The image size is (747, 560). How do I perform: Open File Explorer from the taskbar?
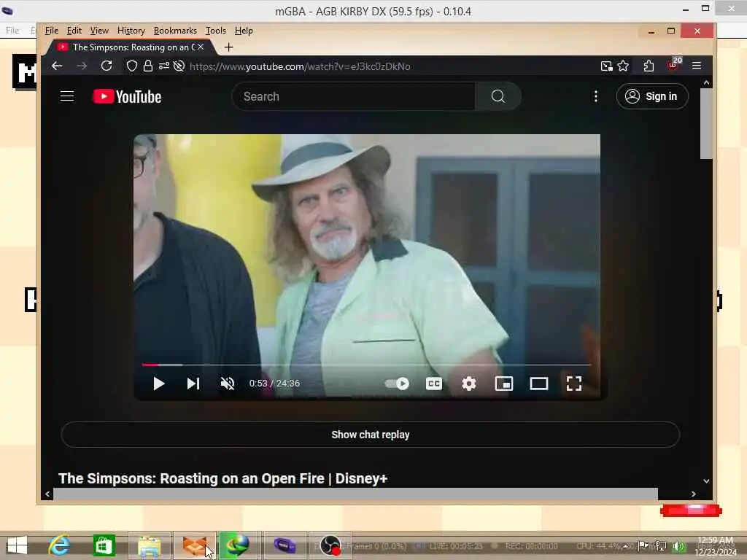click(149, 545)
